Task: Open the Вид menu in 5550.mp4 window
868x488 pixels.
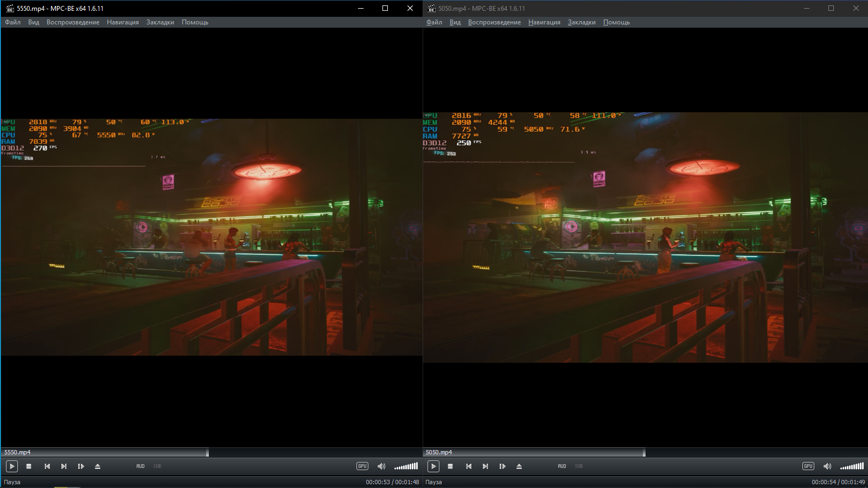Action: pyautogui.click(x=34, y=22)
